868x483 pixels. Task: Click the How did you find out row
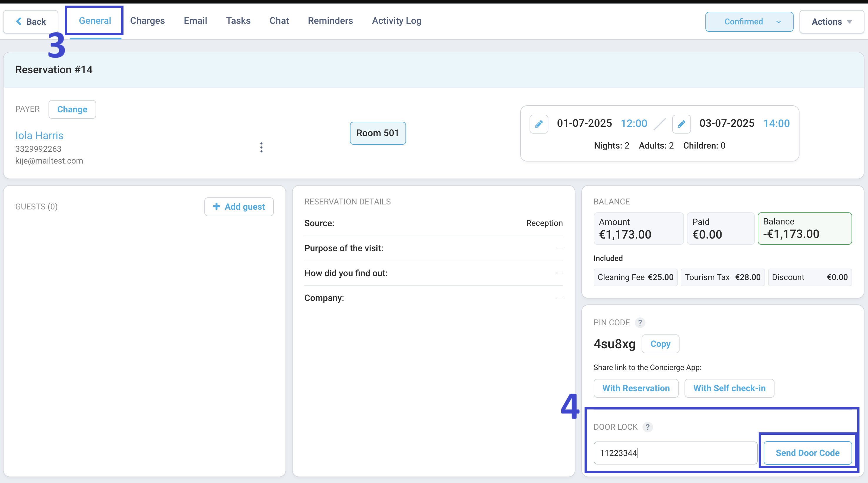click(x=433, y=273)
